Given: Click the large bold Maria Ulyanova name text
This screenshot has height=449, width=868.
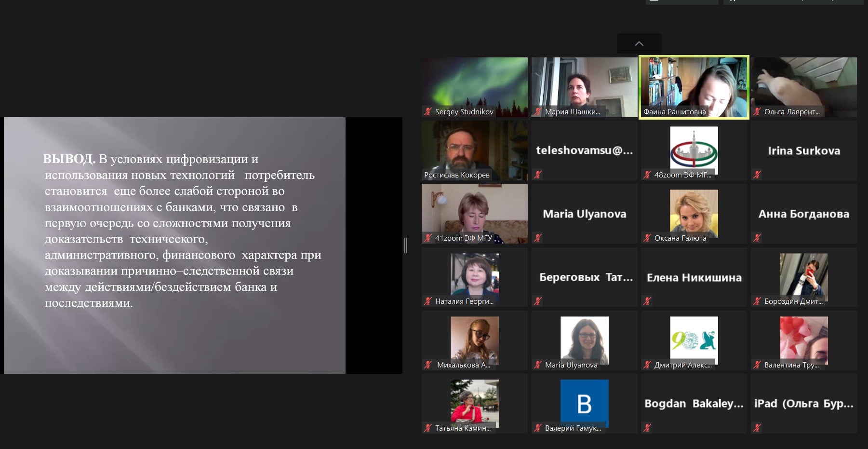Looking at the screenshot, I should (x=584, y=214).
